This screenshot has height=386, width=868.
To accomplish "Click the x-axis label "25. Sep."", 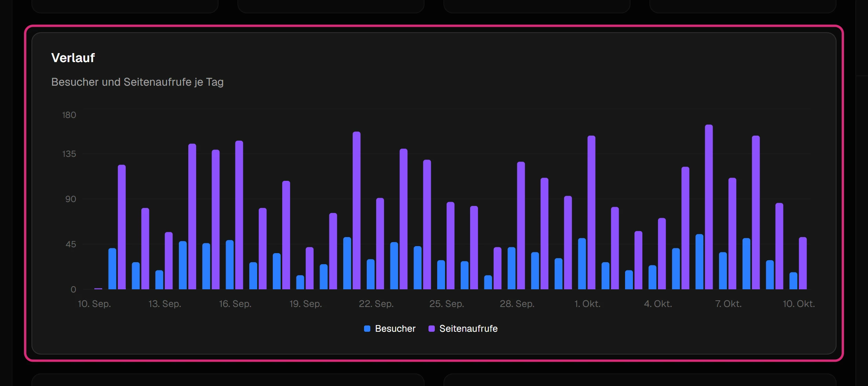I will click(x=447, y=304).
